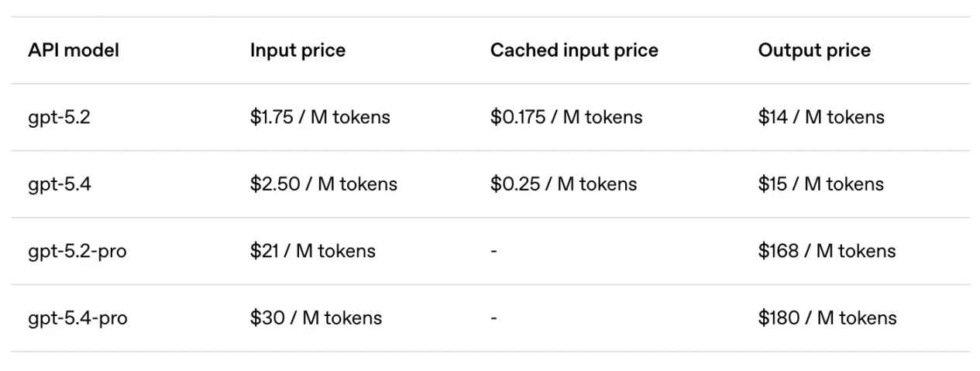Image resolution: width=980 pixels, height=371 pixels.
Task: Select the "Cached input price" column header
Action: [x=574, y=50]
